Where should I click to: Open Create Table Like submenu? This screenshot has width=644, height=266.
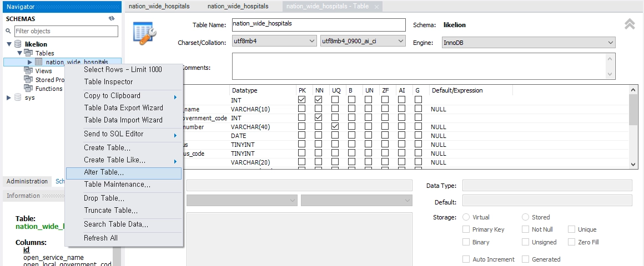pos(124,160)
